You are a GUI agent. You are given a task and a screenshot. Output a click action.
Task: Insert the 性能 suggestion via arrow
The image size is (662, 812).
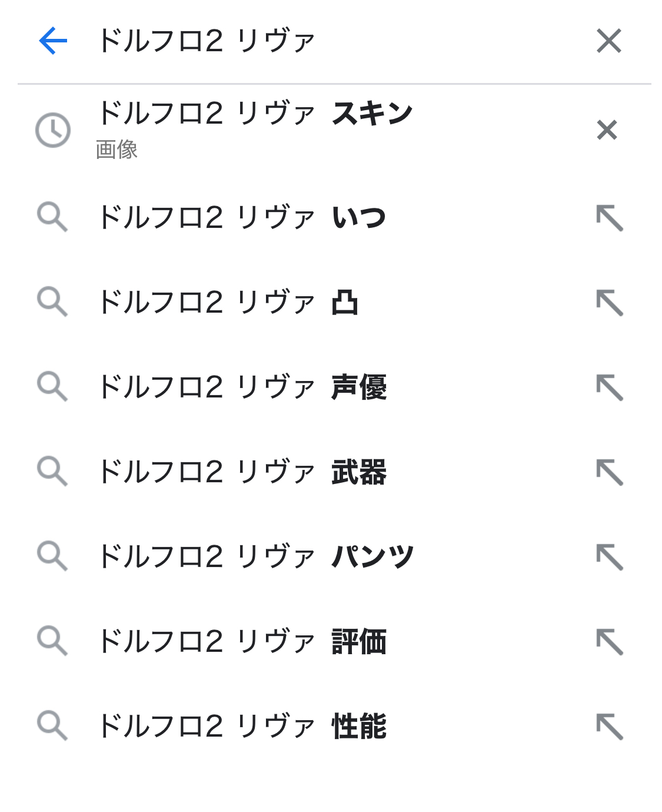610,727
